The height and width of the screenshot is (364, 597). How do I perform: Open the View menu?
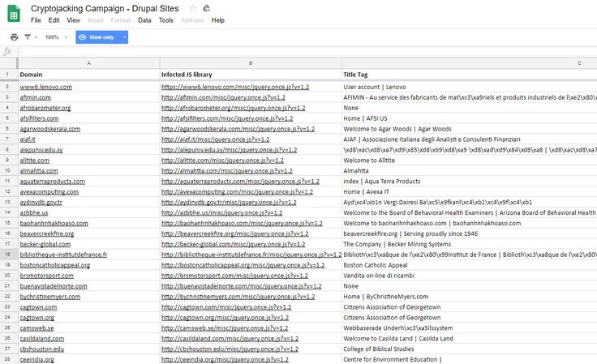pyautogui.click(x=74, y=20)
